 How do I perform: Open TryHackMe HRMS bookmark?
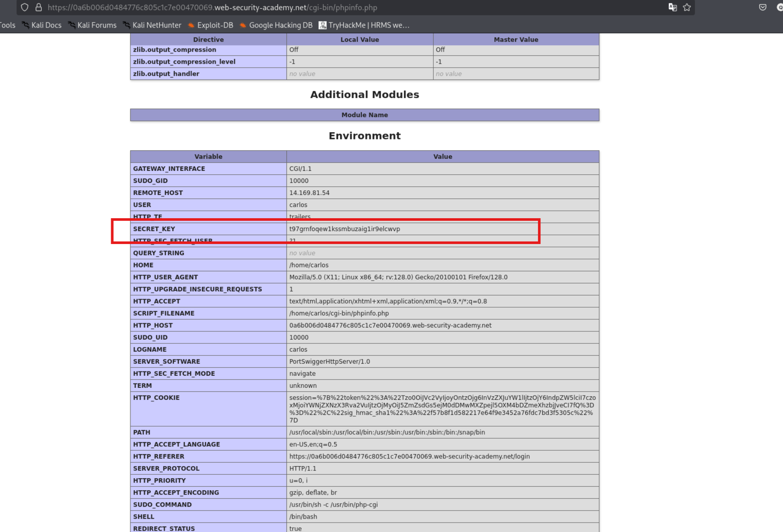click(x=364, y=25)
